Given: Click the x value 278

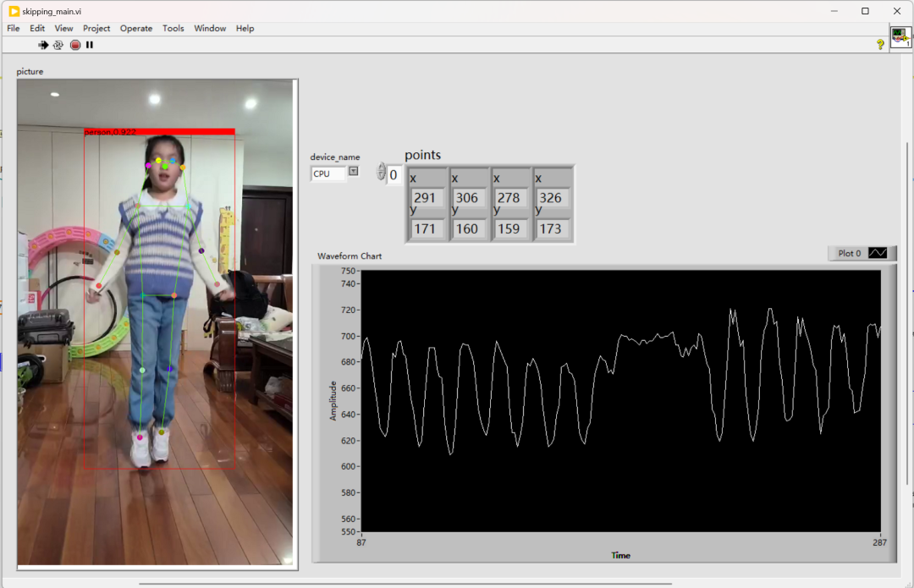Looking at the screenshot, I should pos(512,198).
